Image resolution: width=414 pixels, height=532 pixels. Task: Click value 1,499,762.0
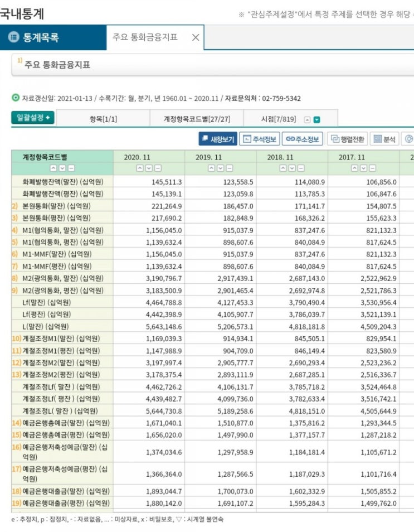(378, 503)
